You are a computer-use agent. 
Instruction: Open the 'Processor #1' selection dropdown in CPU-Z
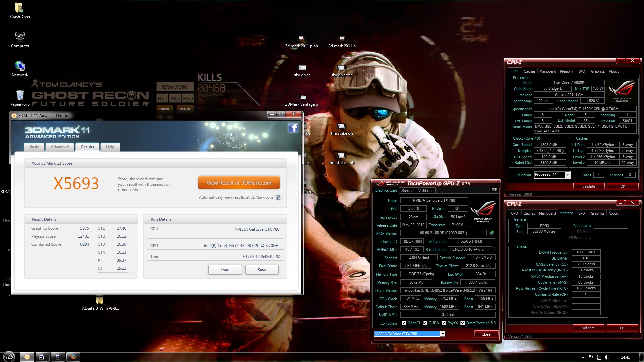pos(567,175)
